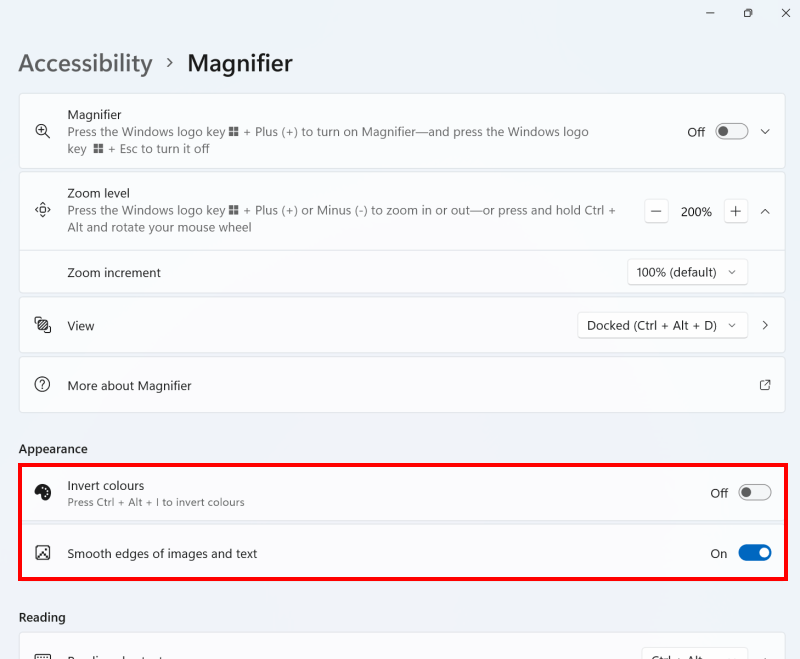This screenshot has height=659, width=800.
Task: Go back to Accessibility breadcrumb
Action: pyautogui.click(x=86, y=63)
